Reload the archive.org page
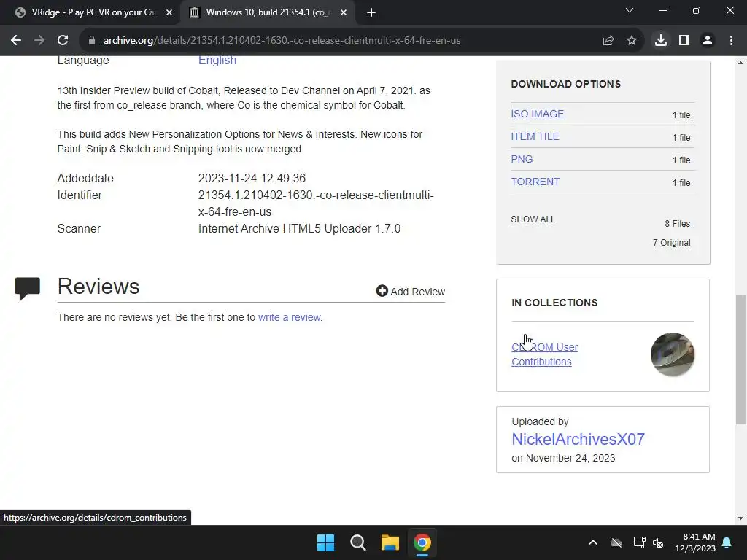Image resolution: width=747 pixels, height=560 pixels. pyautogui.click(x=63, y=41)
